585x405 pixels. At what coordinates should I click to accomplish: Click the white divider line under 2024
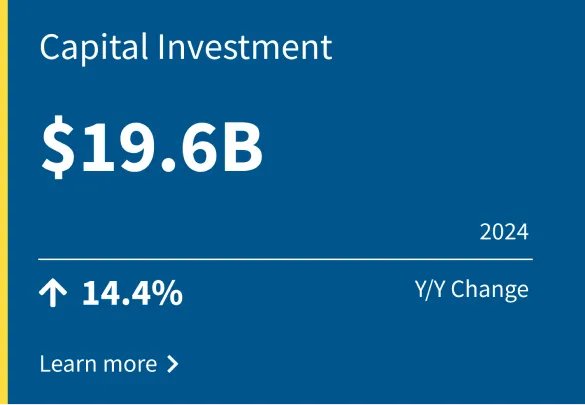[x=285, y=259]
